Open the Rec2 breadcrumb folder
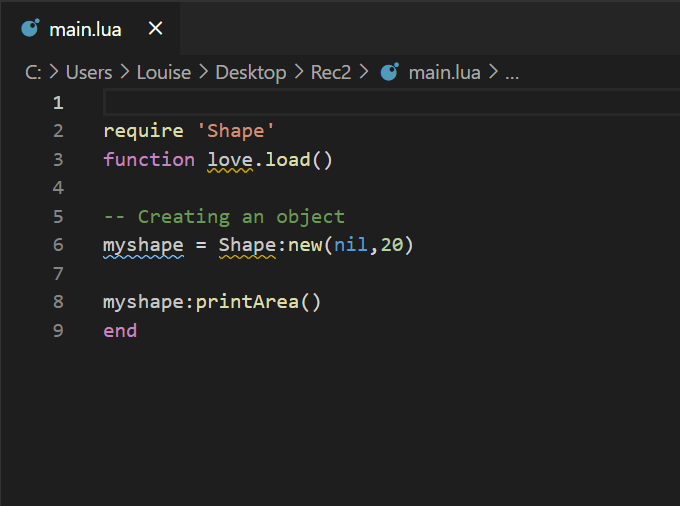The image size is (680, 506). point(330,72)
